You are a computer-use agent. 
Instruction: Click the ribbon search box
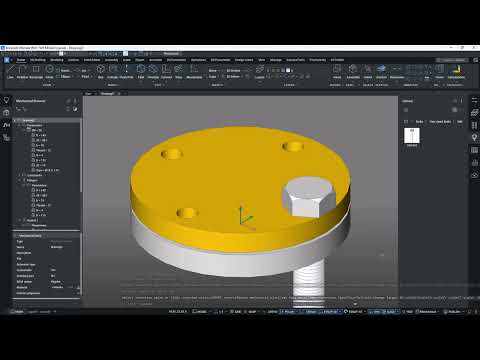point(452,60)
